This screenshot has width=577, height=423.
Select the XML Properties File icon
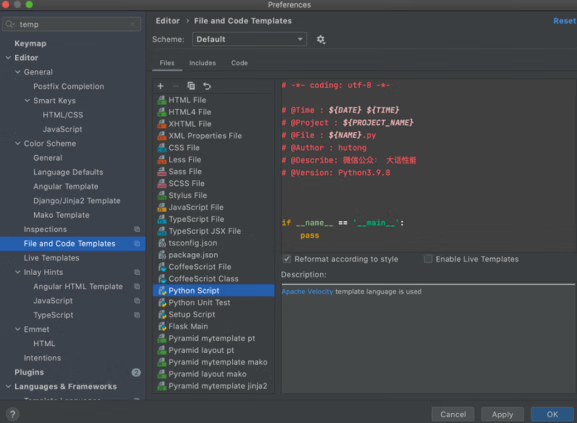162,136
